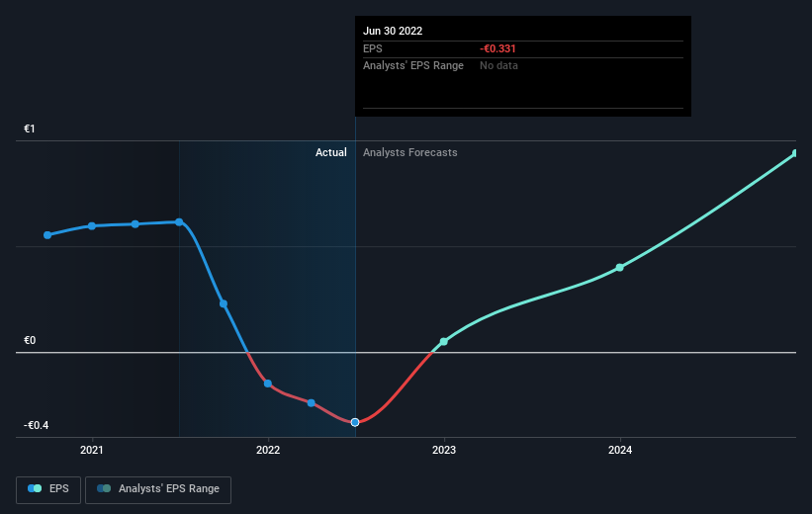The width and height of the screenshot is (812, 514).
Task: Click the Analysts Forecasts section label
Action: pyautogui.click(x=410, y=152)
